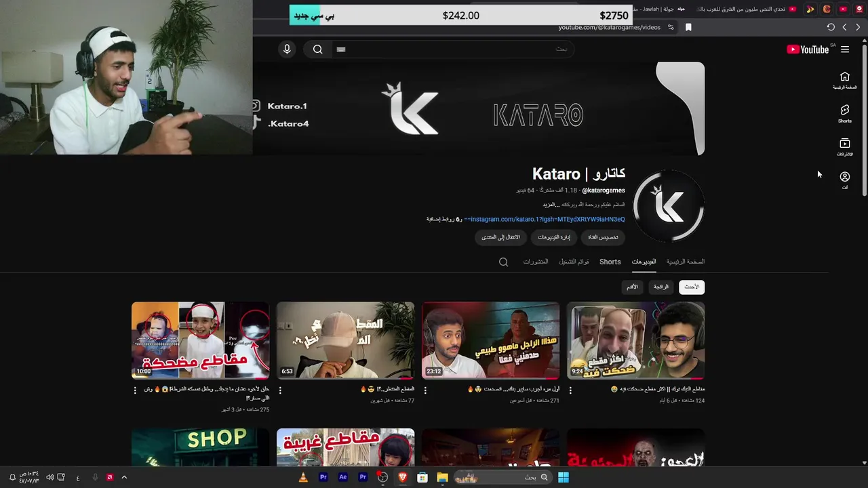Show hidden system tray icons
Screen dimensions: 868x488
tap(124, 477)
